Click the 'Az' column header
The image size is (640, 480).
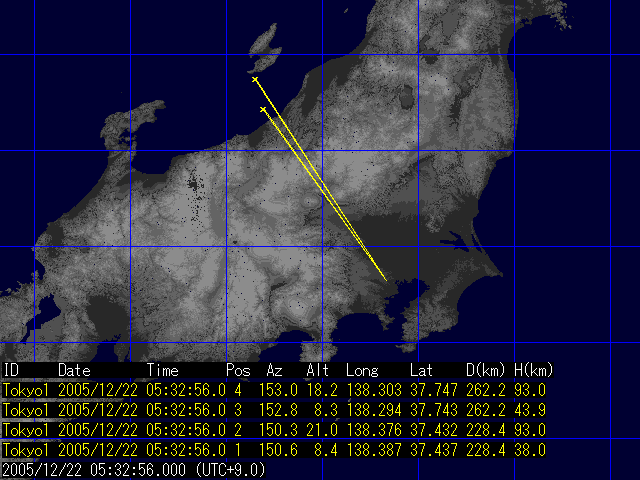(x=274, y=371)
